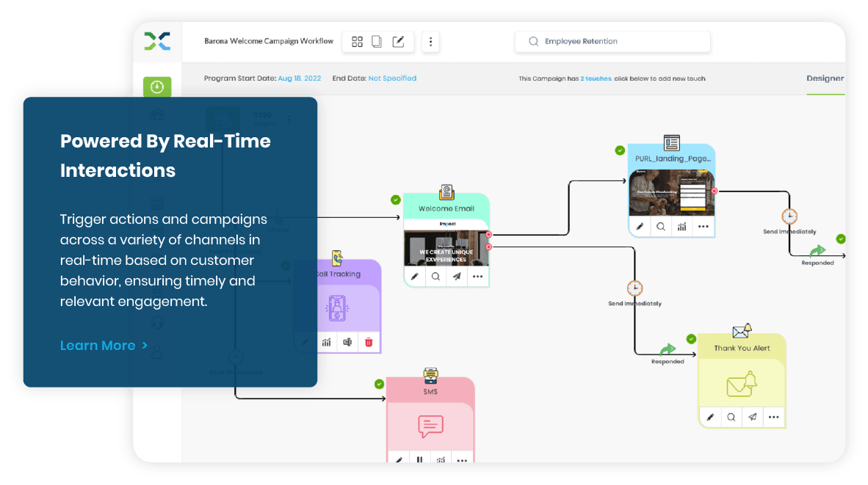
Task: Click the app logo in the sidebar
Action: pyautogui.click(x=157, y=42)
